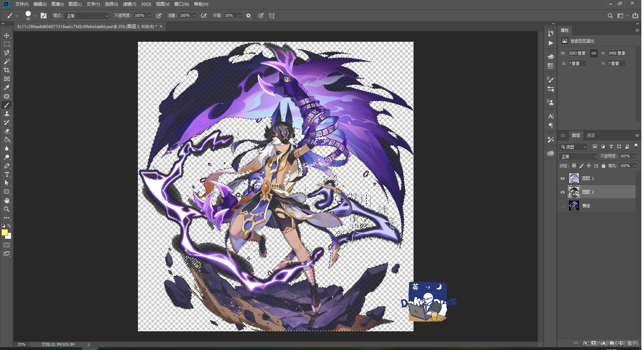
Task: Open the brush mode 正常 dropdown
Action: (x=87, y=16)
